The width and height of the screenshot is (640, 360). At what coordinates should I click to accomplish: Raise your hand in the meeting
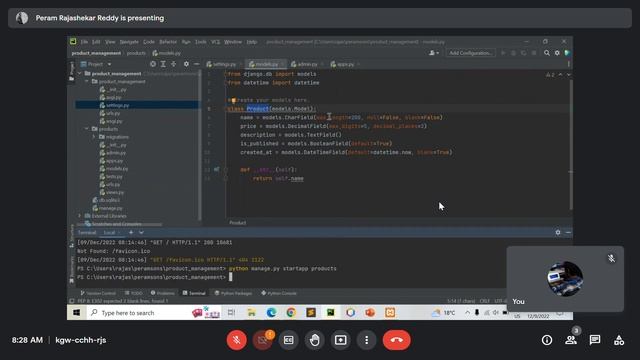315,340
